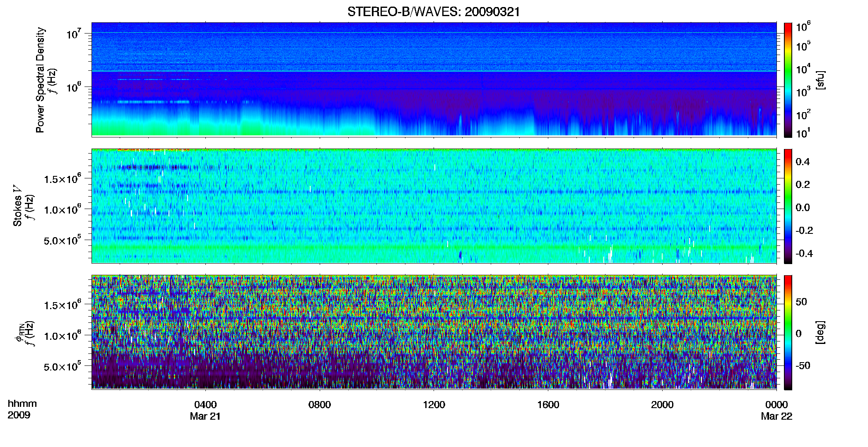The width and height of the screenshot is (868, 447).
Task: Click inside the Stokes V spectrogram panel
Action: click(x=434, y=206)
